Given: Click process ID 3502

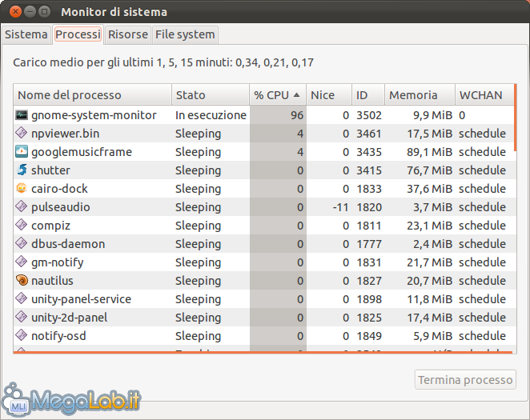Looking at the screenshot, I should [369, 115].
